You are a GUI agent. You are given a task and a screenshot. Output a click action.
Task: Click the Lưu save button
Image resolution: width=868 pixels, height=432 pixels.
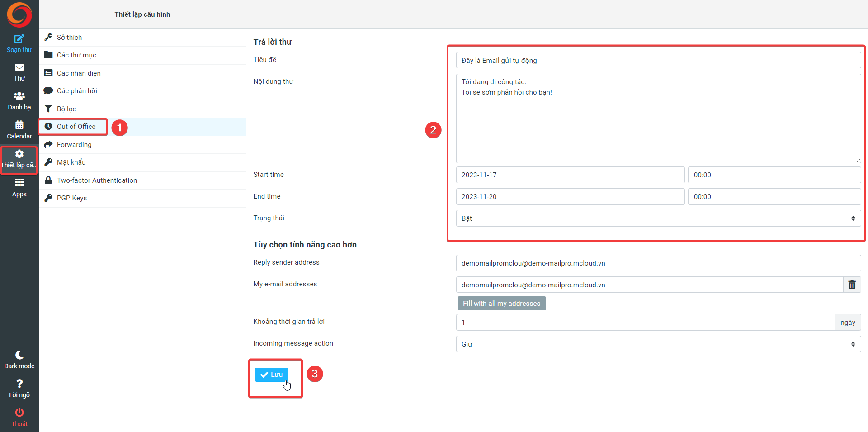(x=271, y=375)
